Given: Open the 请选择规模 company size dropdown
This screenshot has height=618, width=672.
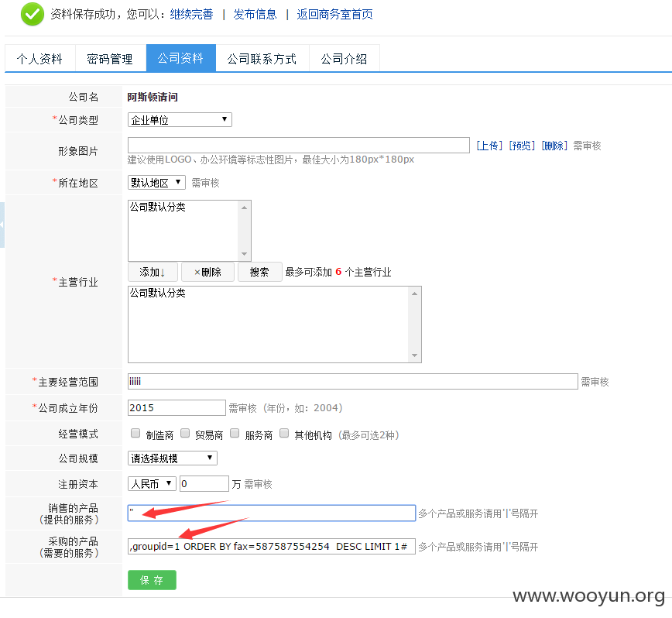Looking at the screenshot, I should (173, 458).
